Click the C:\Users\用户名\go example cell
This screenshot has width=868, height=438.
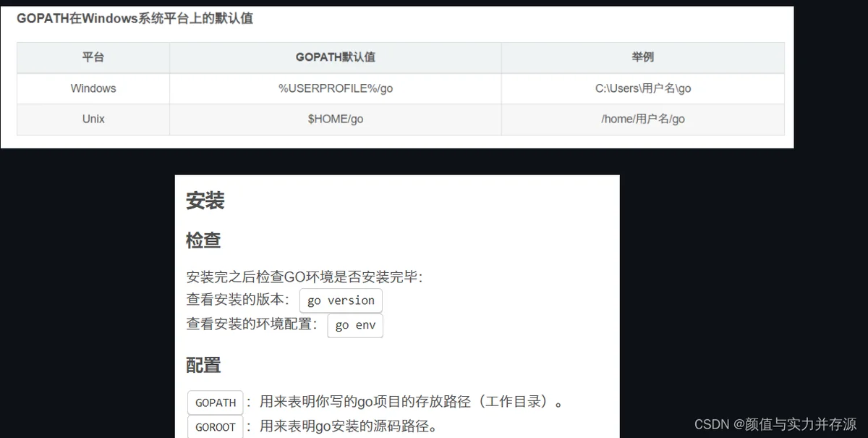(x=643, y=88)
